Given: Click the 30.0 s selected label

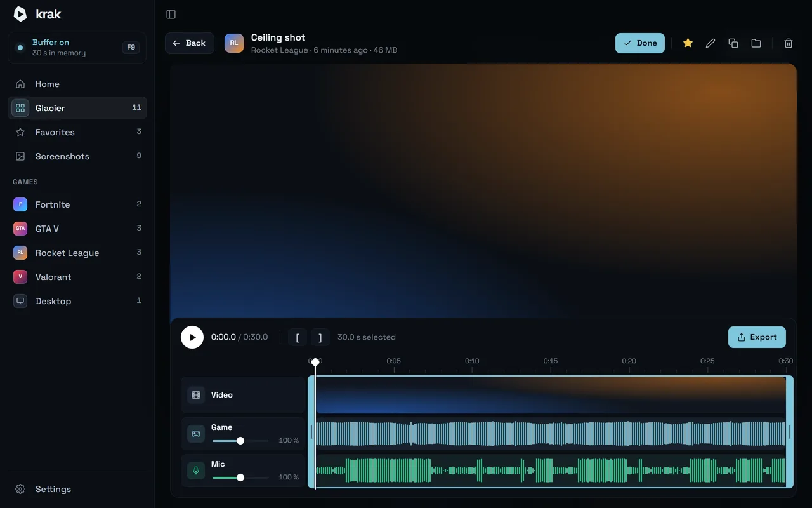Looking at the screenshot, I should [367, 337].
